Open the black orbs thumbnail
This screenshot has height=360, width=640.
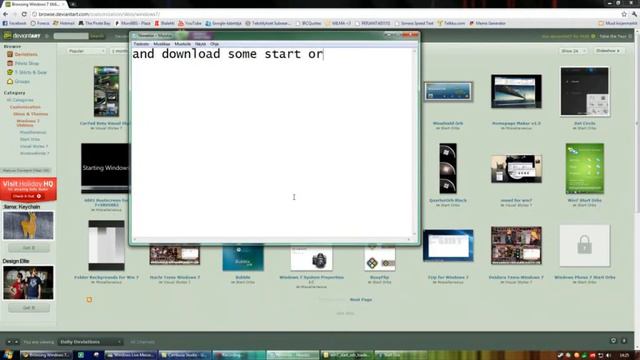(448, 169)
